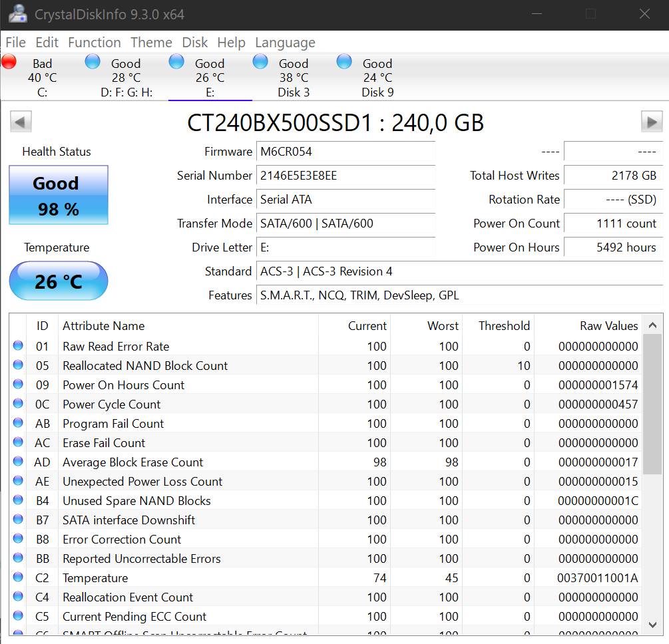Click status dot for Program Fail Count

[x=18, y=422]
